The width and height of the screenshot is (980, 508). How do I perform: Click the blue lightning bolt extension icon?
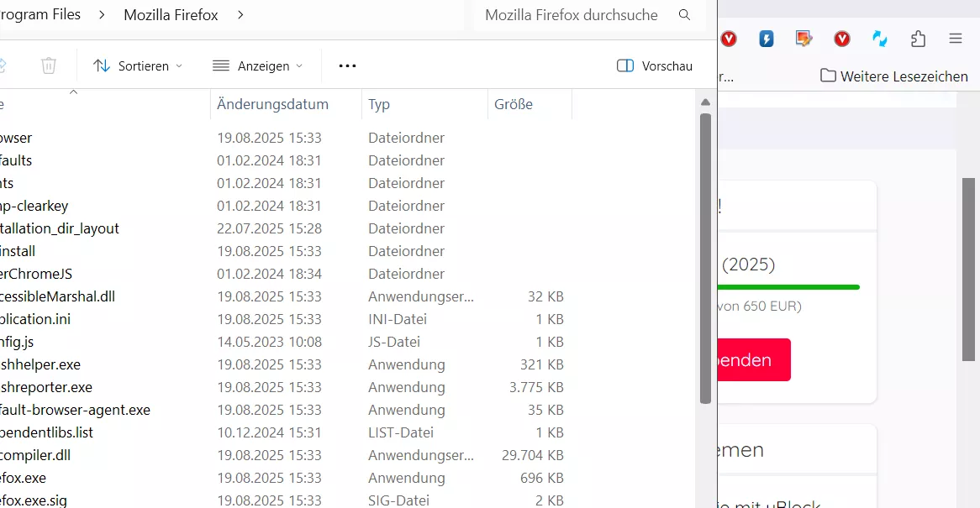click(767, 39)
